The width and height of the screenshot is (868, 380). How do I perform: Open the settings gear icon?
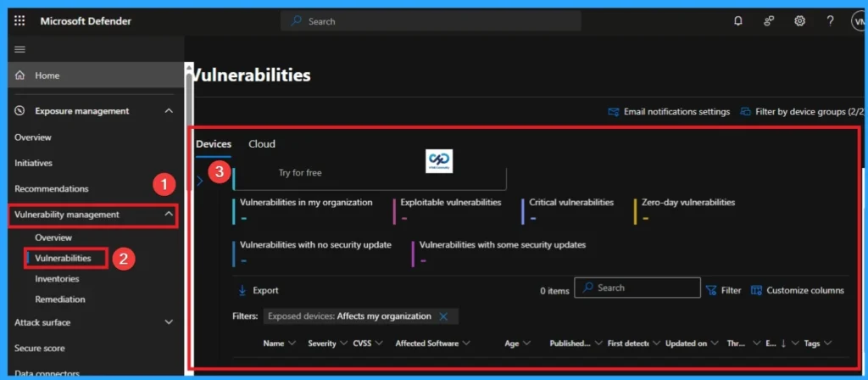click(x=799, y=21)
